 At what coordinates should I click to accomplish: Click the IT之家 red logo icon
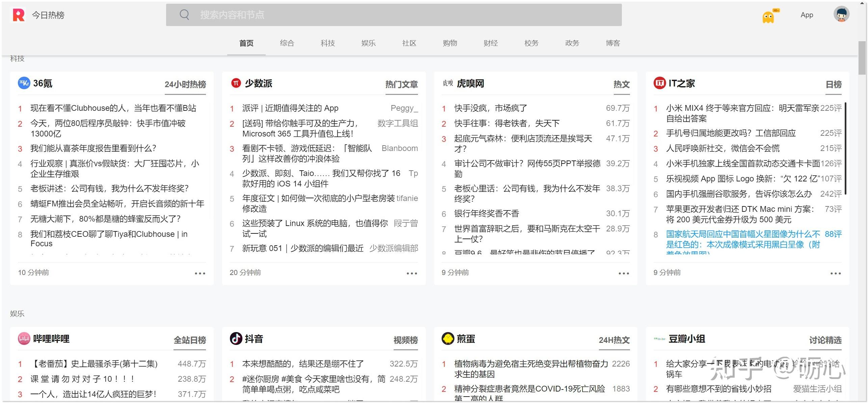(x=659, y=83)
